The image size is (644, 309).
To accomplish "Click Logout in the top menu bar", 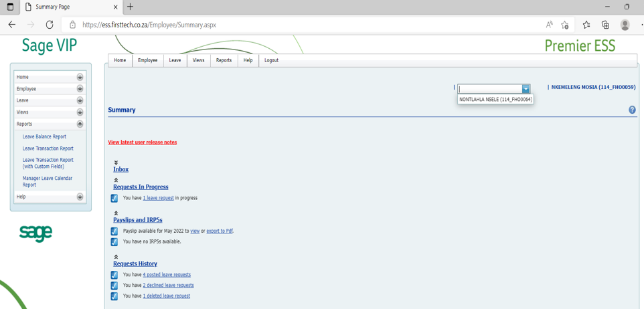I will click(271, 60).
